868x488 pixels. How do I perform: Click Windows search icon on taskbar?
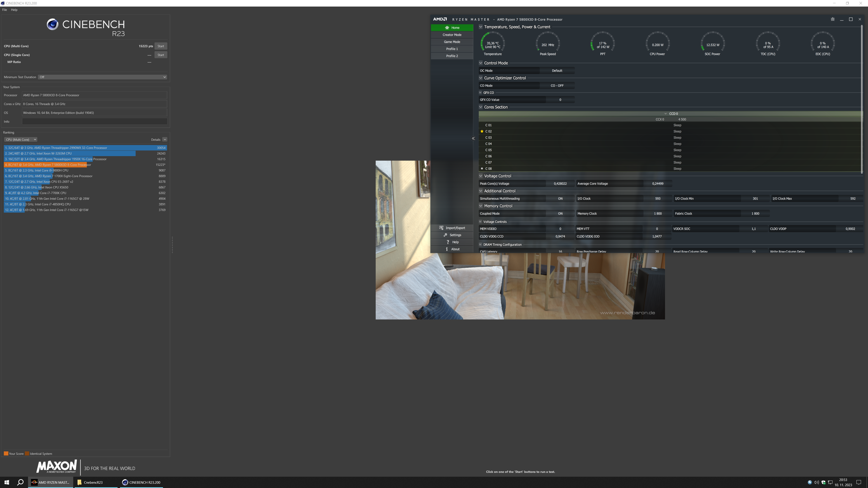tap(20, 482)
